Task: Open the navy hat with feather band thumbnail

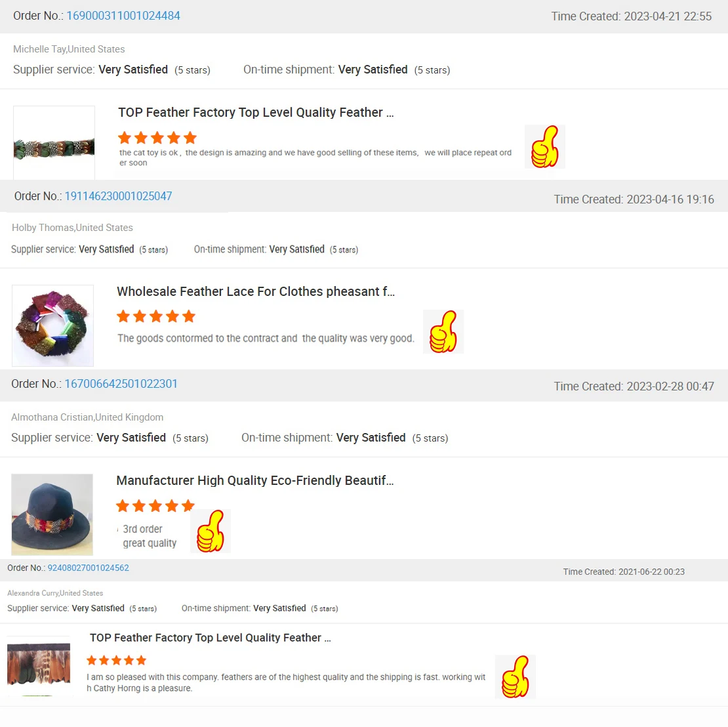Action: (x=52, y=514)
